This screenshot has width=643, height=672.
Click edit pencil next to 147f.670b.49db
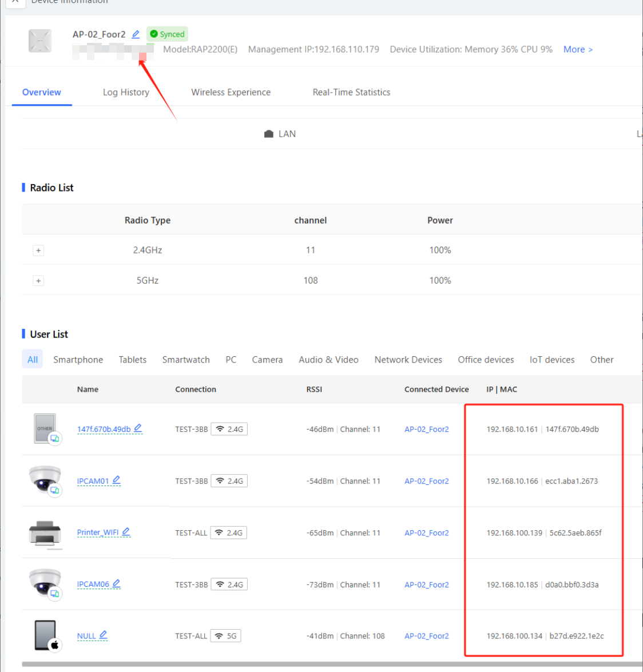click(138, 428)
